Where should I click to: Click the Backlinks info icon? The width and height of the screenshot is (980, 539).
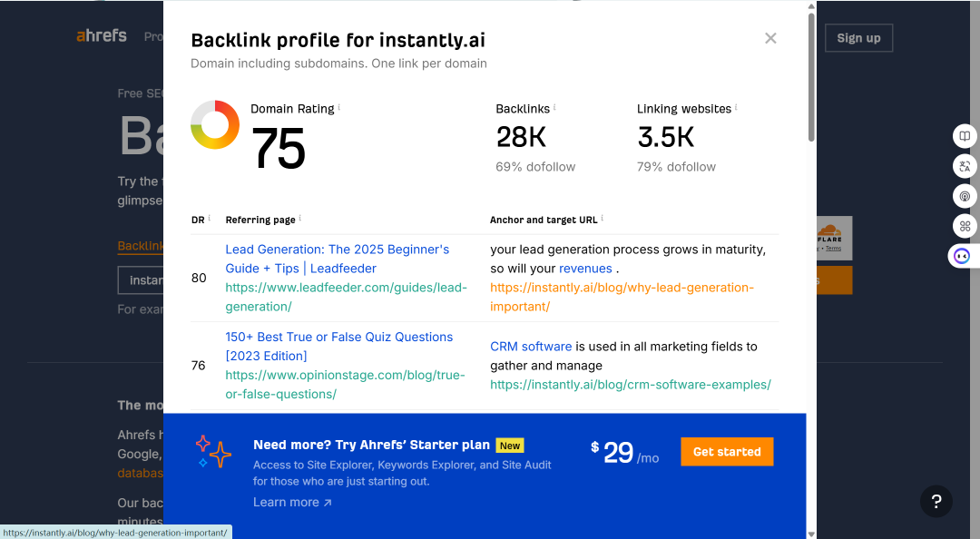(554, 107)
